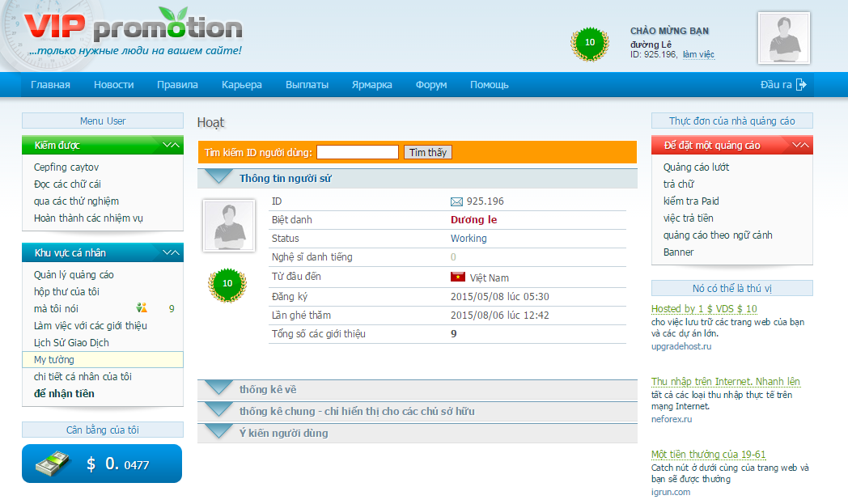This screenshot has width=848, height=504.
Task: Open Thu nhập trên Internet ad link
Action: click(725, 381)
